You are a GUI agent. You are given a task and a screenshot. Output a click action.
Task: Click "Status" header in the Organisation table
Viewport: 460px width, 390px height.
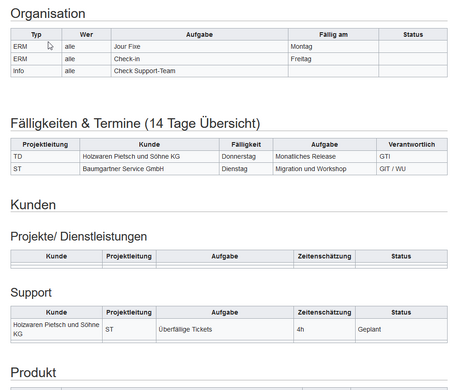[413, 35]
